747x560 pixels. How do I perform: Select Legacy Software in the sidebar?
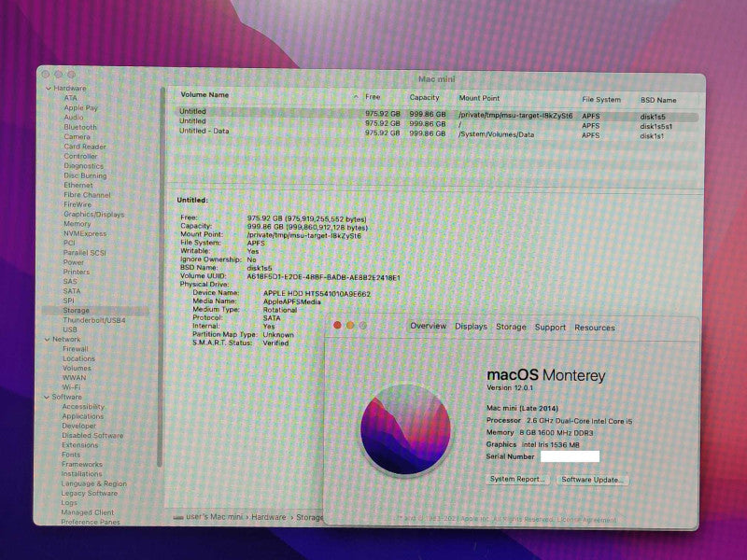pos(89,493)
